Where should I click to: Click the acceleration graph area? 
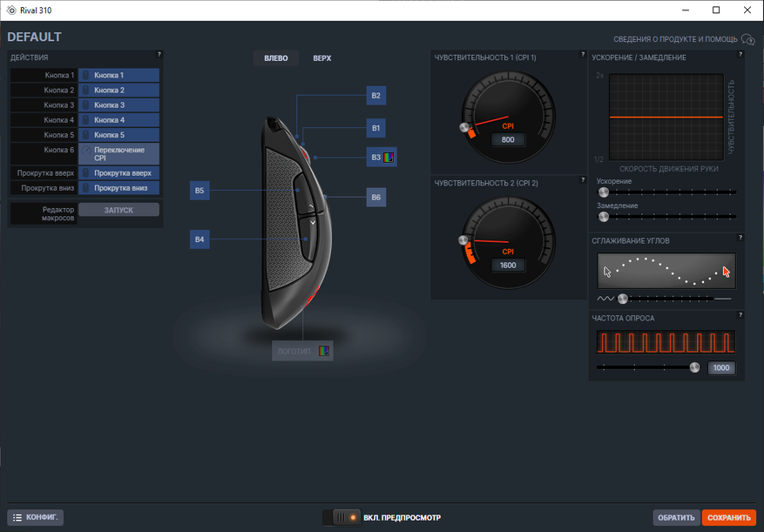point(666,117)
